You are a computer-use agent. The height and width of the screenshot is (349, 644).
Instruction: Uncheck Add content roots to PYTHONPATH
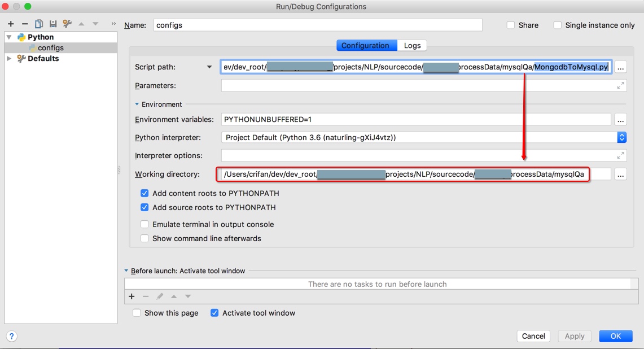pos(144,193)
